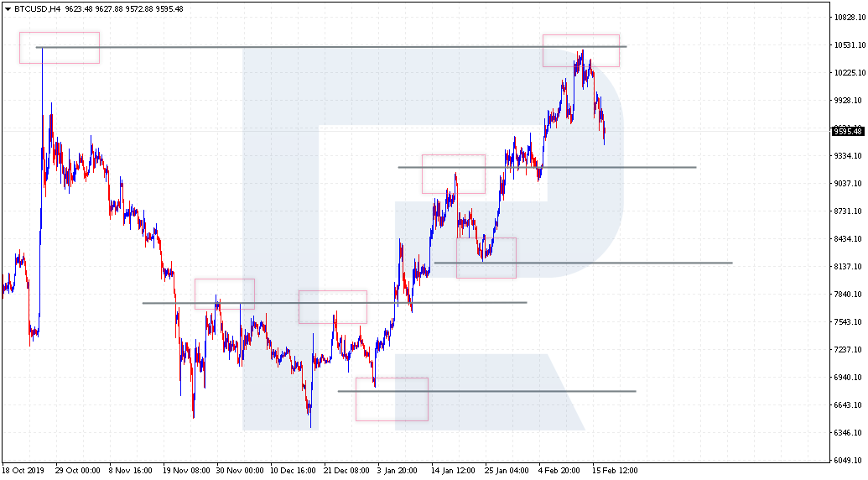Click the 7237.10 price axis label
The image size is (868, 480).
850,350
